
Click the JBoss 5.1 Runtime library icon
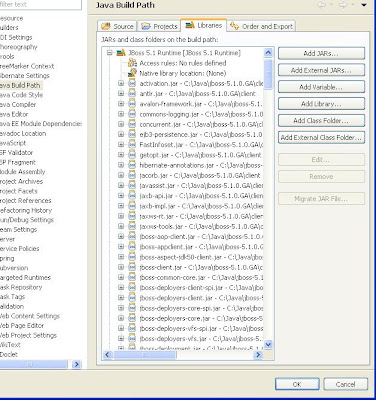[x=121, y=53]
